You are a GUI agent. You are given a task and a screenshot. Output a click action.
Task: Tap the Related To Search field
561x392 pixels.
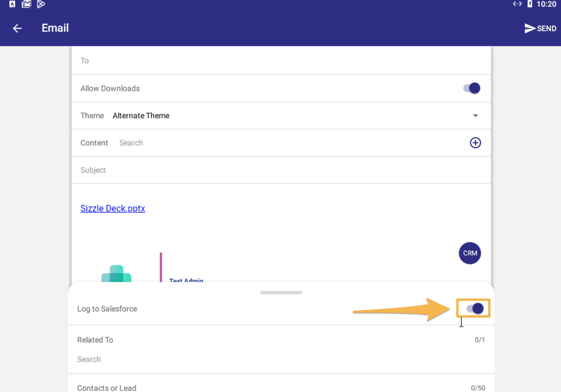(x=279, y=359)
